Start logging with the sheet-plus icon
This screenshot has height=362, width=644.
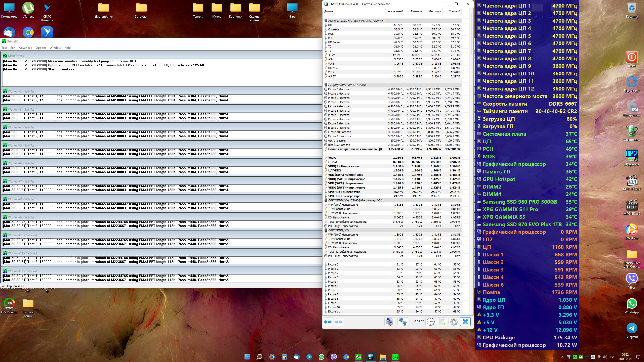[442, 322]
